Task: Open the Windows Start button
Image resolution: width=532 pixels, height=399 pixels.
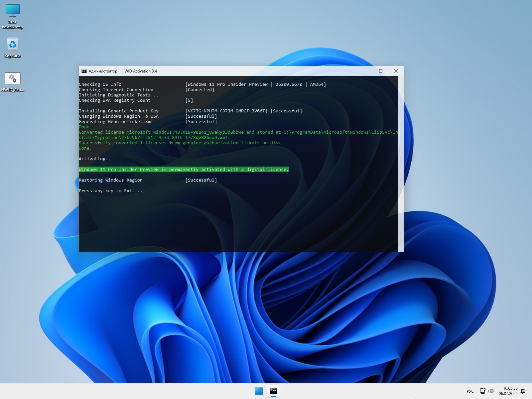Action: (x=259, y=391)
